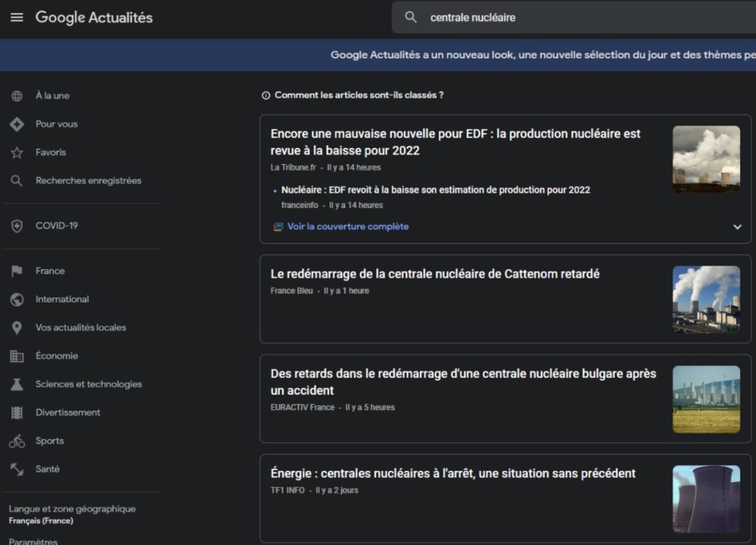This screenshot has width=756, height=545.
Task: Click the location pin icon for local news
Action: pyautogui.click(x=17, y=328)
